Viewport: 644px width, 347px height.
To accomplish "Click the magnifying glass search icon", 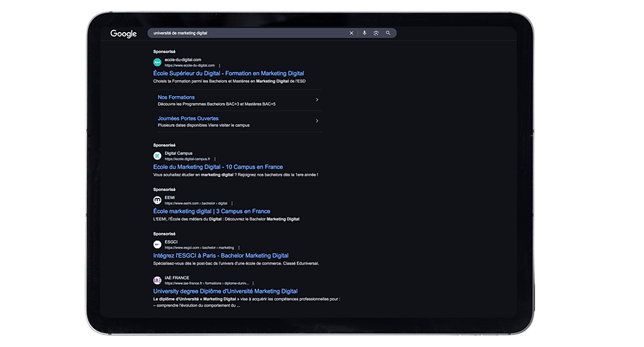I will pyautogui.click(x=388, y=33).
